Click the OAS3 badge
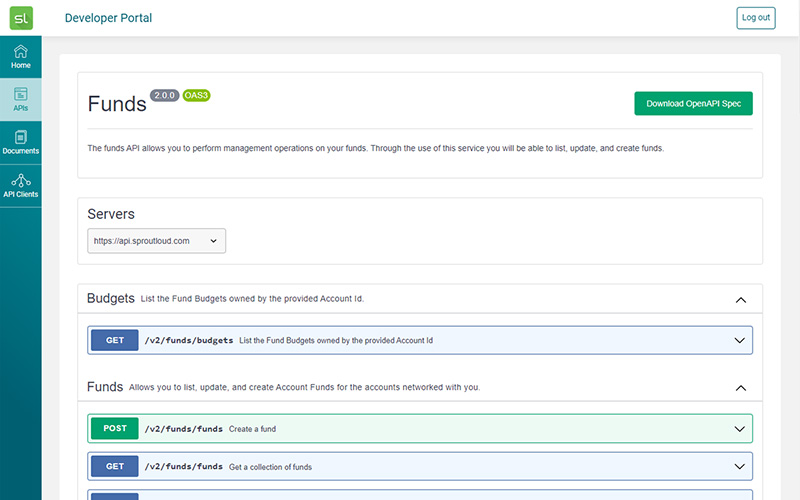Screen dimensions: 800x500 point(196,96)
